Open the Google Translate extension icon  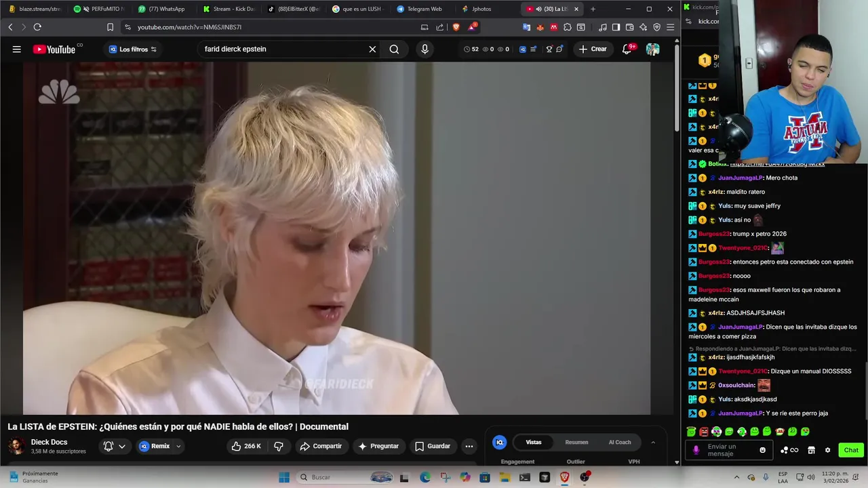(x=526, y=27)
